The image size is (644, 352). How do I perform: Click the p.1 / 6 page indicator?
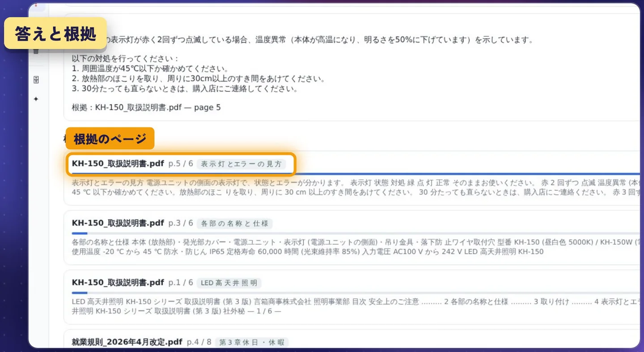point(181,283)
